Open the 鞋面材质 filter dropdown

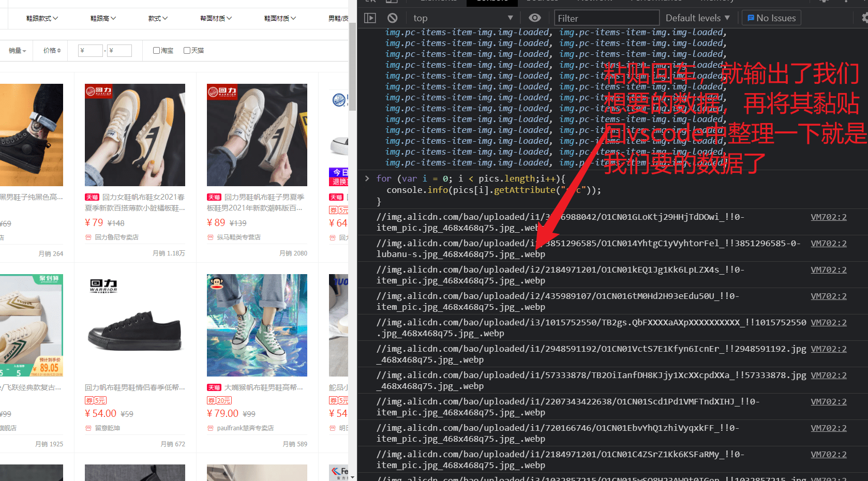(280, 18)
